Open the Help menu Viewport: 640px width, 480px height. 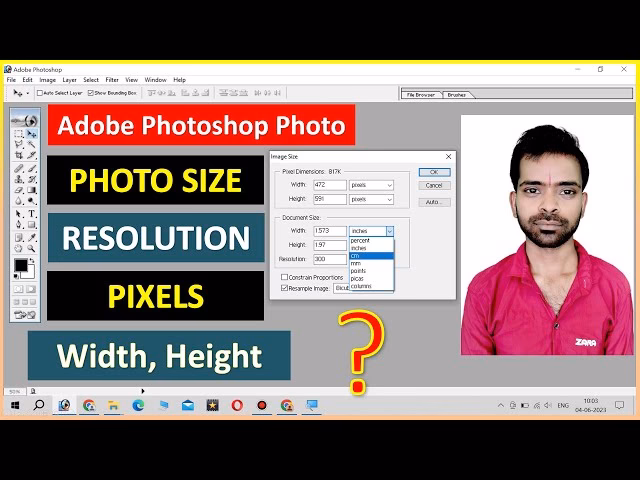click(x=180, y=80)
